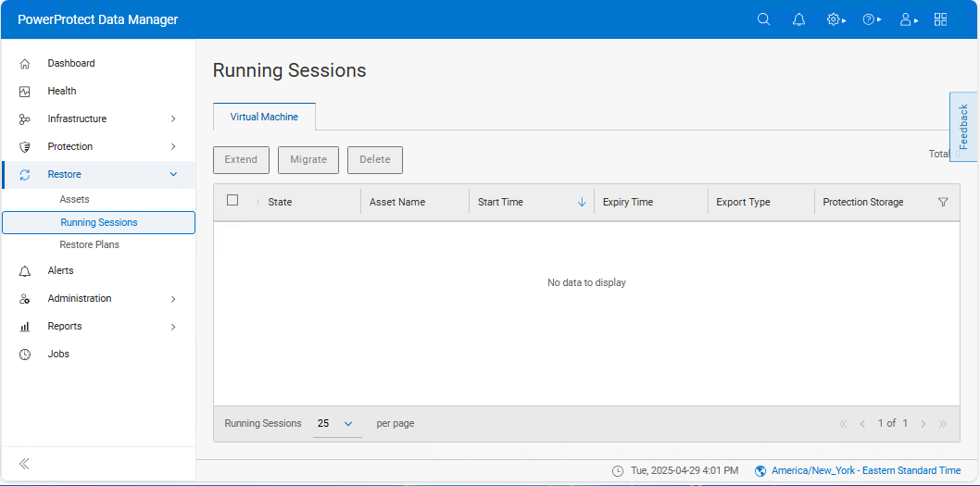Go to first page icon
980x486 pixels.
tap(843, 424)
